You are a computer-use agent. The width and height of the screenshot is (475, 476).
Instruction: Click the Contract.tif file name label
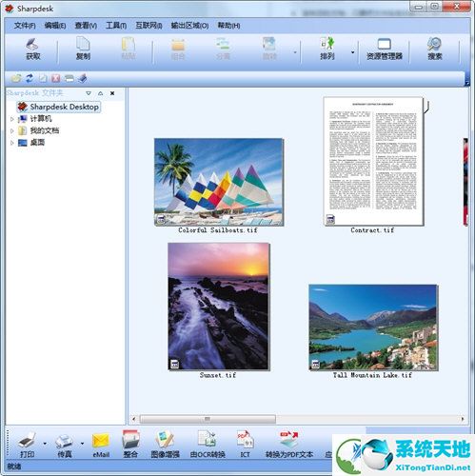(372, 230)
